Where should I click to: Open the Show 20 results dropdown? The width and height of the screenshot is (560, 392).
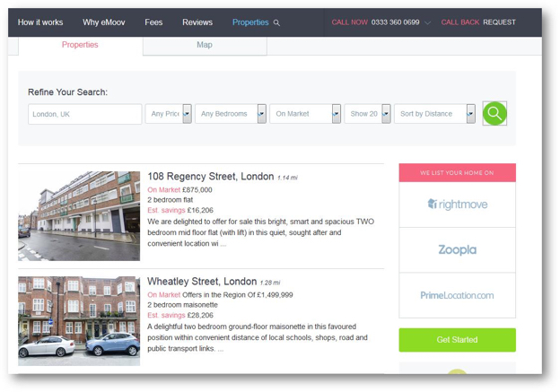[x=367, y=114]
